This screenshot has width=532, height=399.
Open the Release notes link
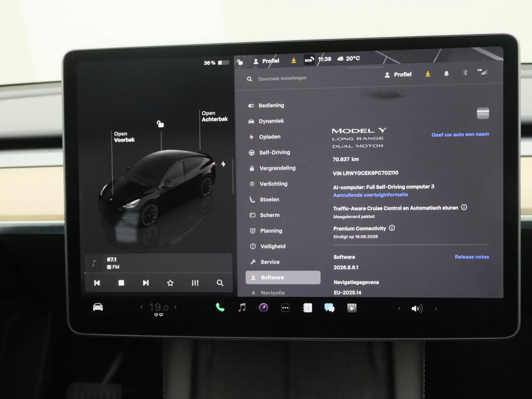point(472,257)
